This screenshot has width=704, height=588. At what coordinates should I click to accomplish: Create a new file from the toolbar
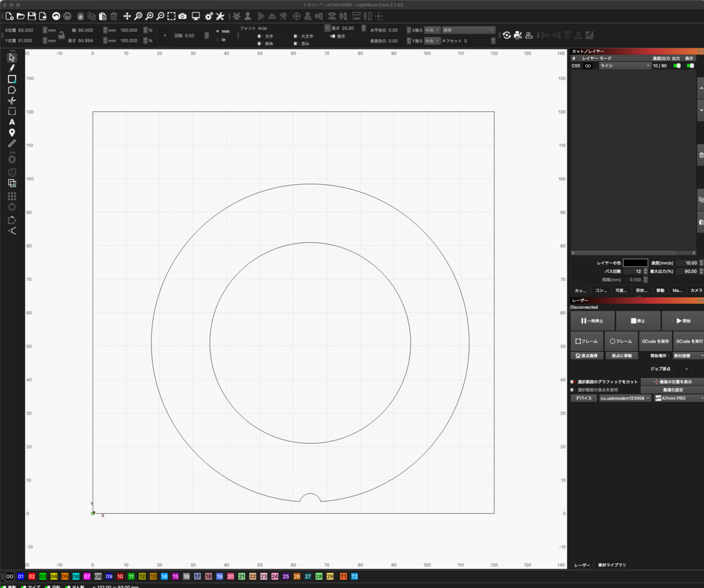coord(9,16)
